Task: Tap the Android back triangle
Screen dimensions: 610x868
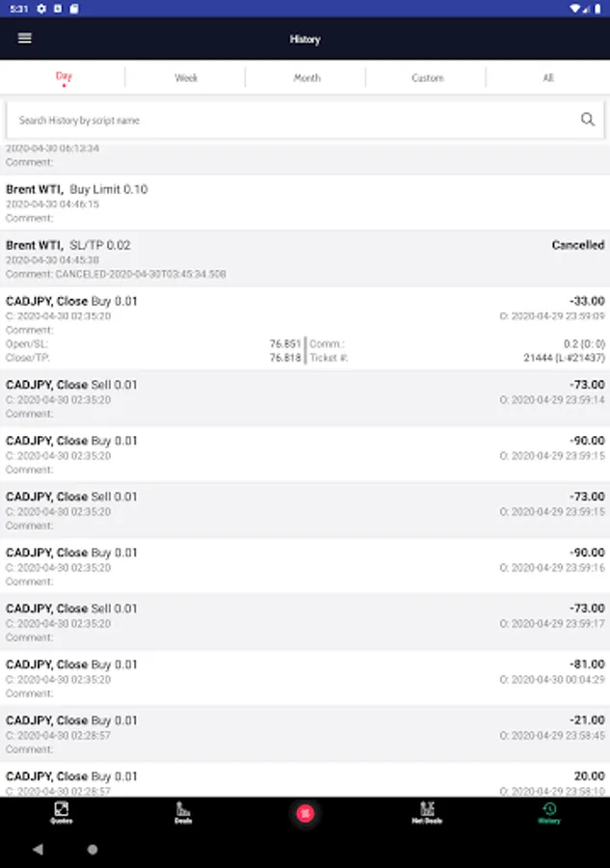Action: (38, 849)
